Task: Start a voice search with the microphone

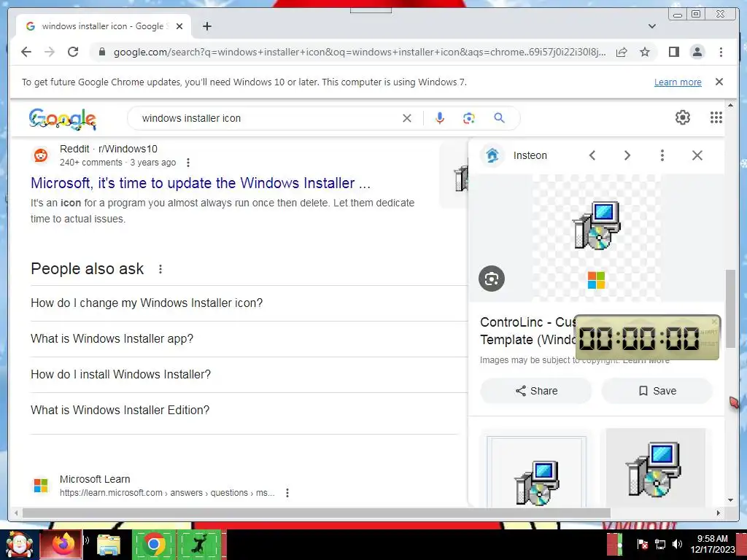Action: click(440, 118)
